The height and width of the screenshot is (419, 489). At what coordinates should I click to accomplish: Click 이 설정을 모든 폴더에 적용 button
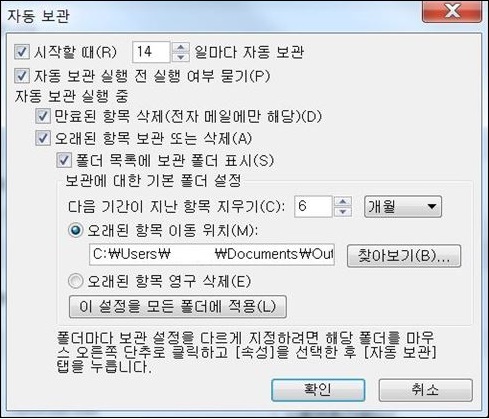pos(178,306)
